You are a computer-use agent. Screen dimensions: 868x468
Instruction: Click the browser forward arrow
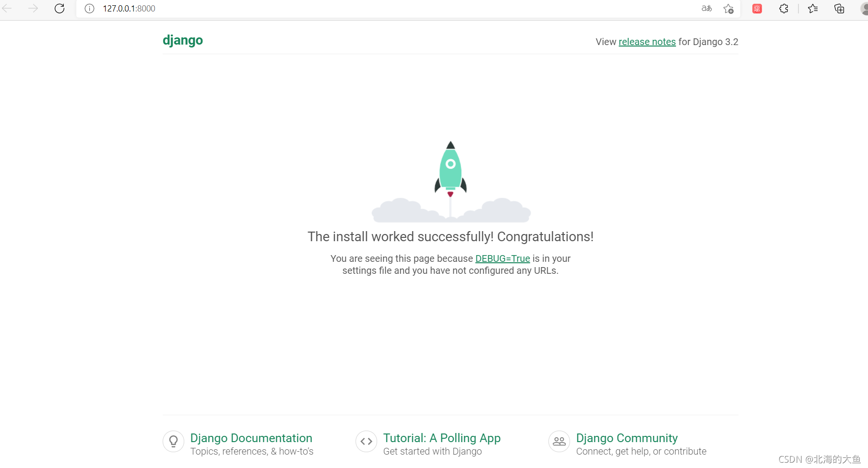coord(33,8)
